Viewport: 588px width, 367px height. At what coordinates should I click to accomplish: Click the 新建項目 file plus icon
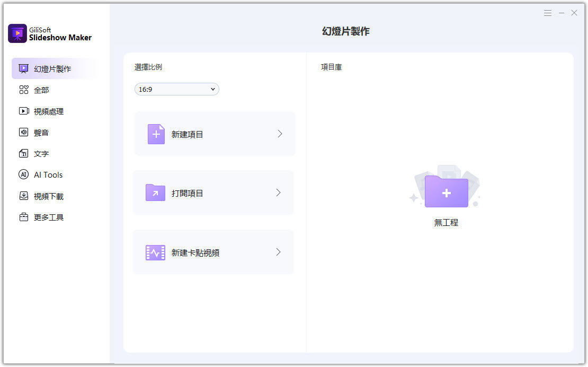click(156, 134)
